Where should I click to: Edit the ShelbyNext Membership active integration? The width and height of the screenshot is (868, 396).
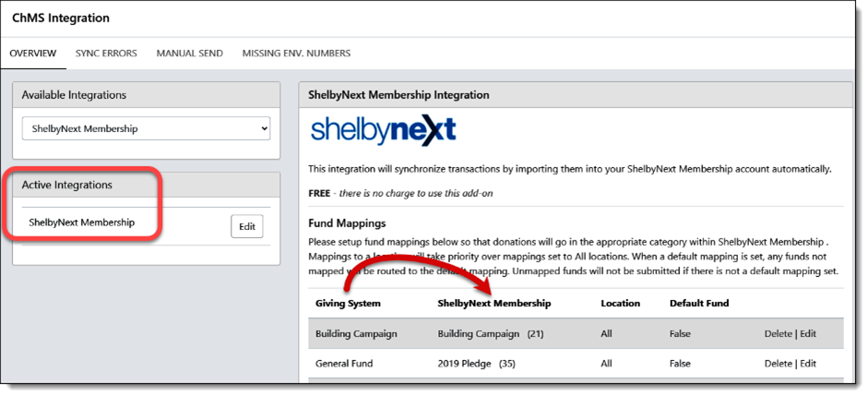(x=247, y=226)
